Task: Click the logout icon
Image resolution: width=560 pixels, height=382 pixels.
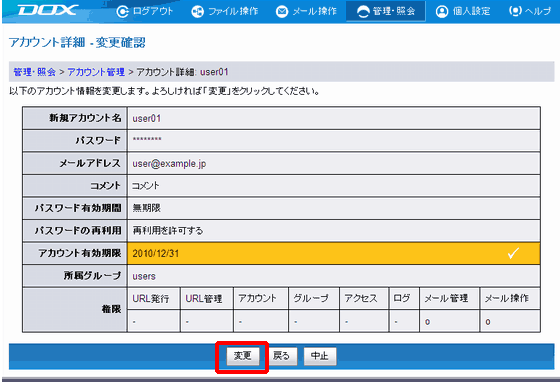Action: 122,11
